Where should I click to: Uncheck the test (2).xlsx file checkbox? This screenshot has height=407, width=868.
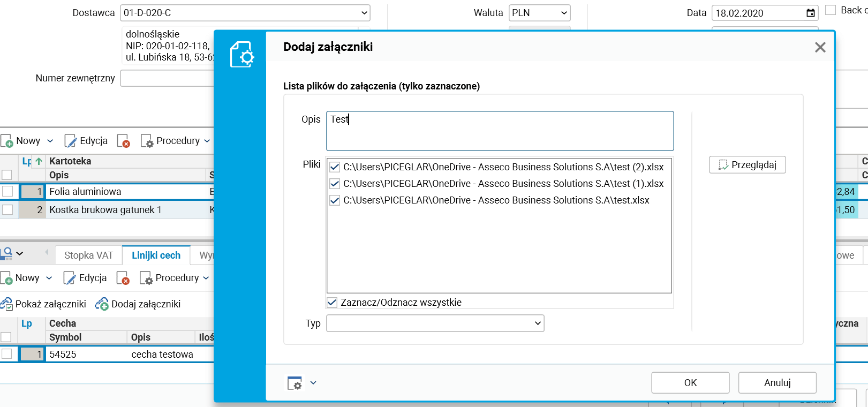point(335,167)
